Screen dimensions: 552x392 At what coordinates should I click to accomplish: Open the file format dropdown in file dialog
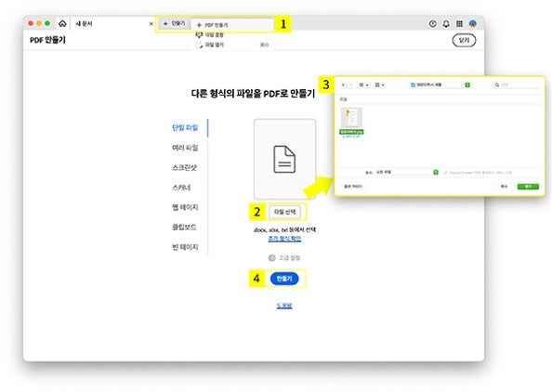click(407, 172)
